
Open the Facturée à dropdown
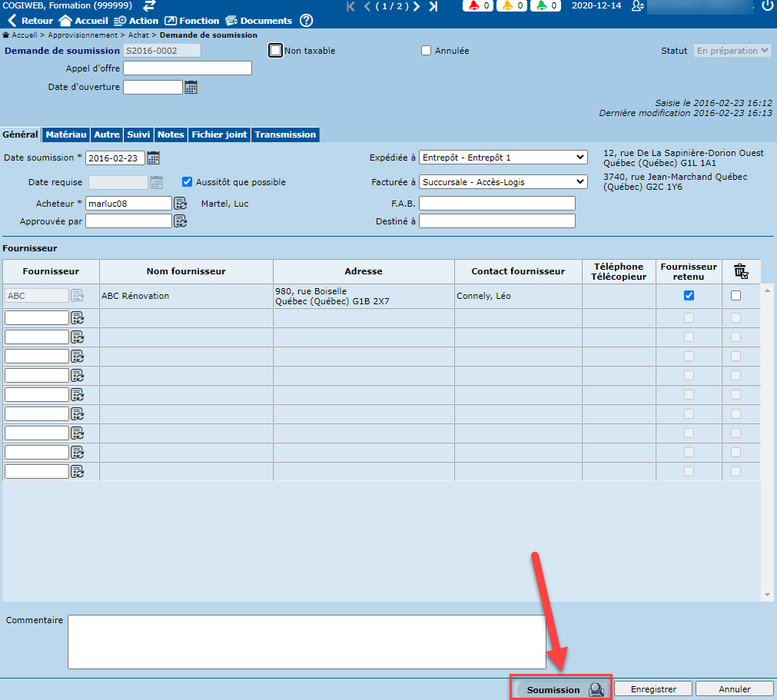pos(503,182)
